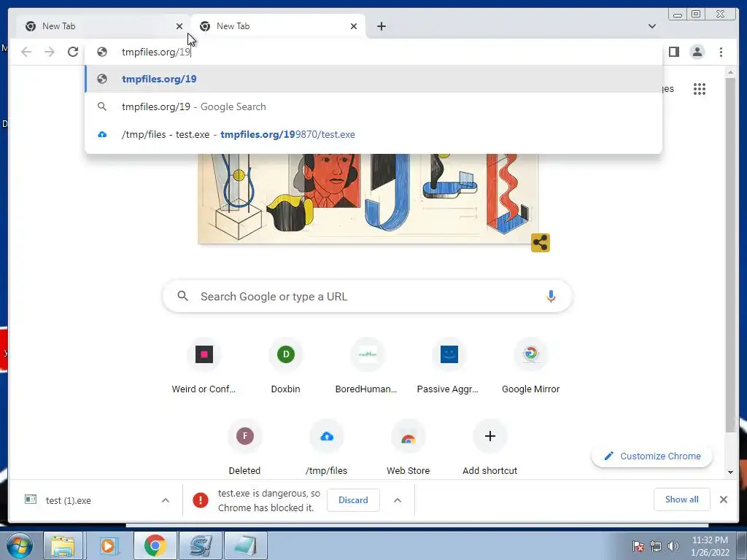Click Show all downloads
The width and height of the screenshot is (747, 560).
(x=682, y=499)
